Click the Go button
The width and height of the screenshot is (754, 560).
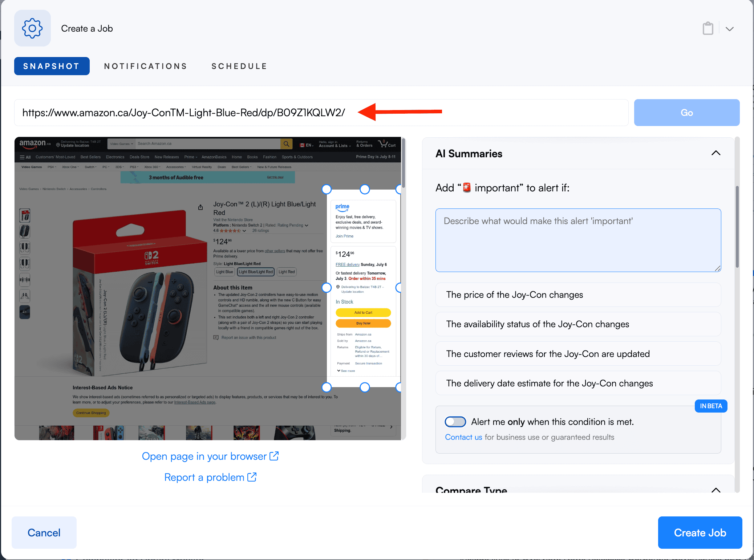click(x=686, y=113)
